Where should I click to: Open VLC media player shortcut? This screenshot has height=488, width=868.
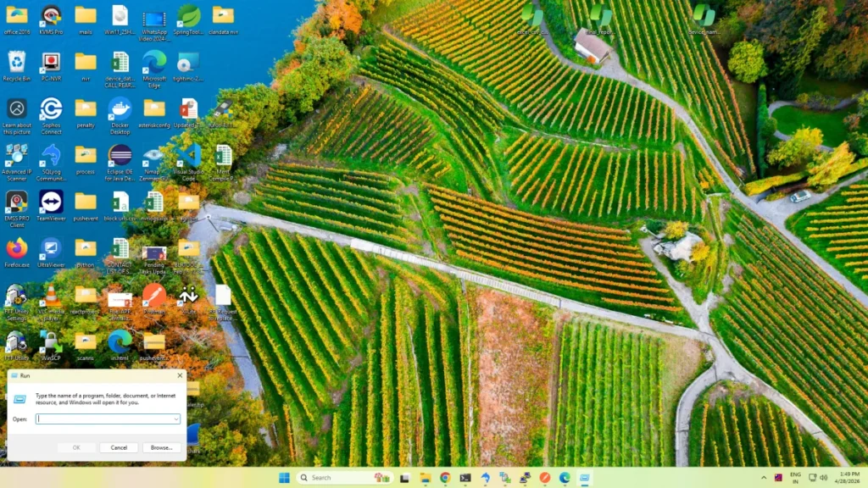point(51,295)
